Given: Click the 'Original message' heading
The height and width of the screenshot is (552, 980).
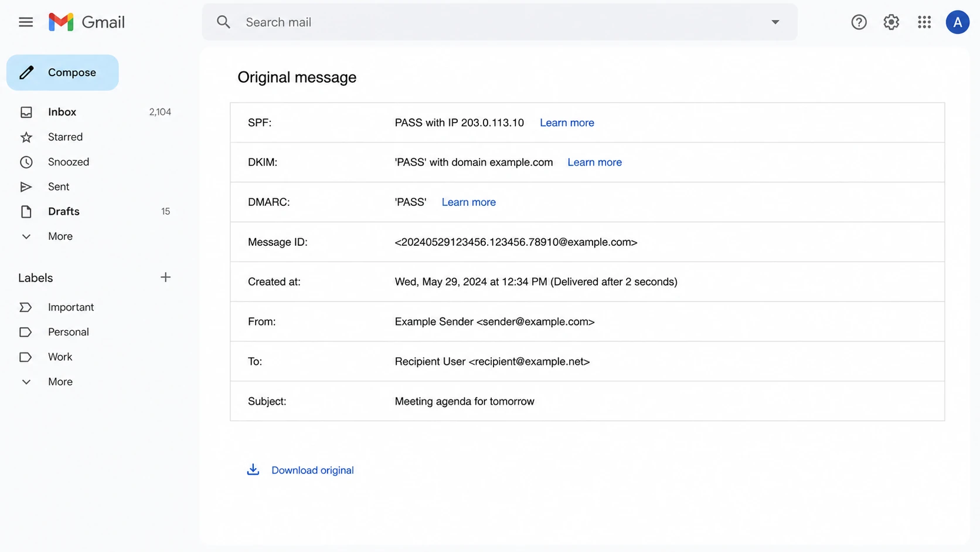Looking at the screenshot, I should point(297,77).
